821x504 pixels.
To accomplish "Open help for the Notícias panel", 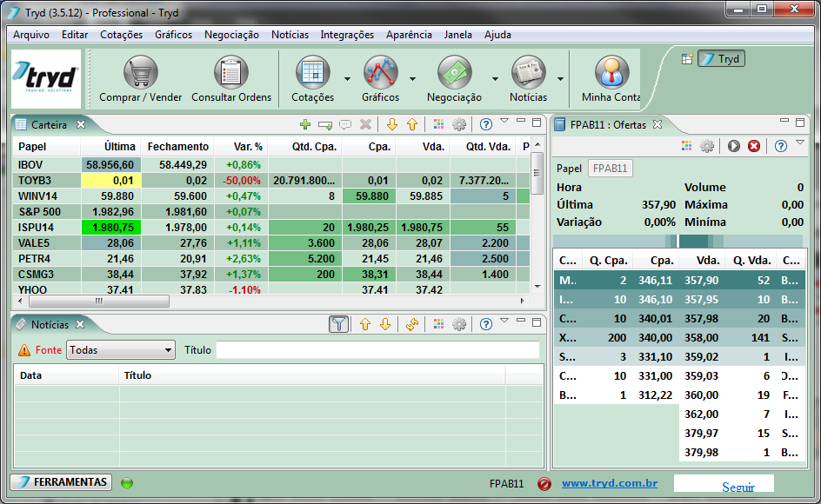I will pyautogui.click(x=486, y=324).
